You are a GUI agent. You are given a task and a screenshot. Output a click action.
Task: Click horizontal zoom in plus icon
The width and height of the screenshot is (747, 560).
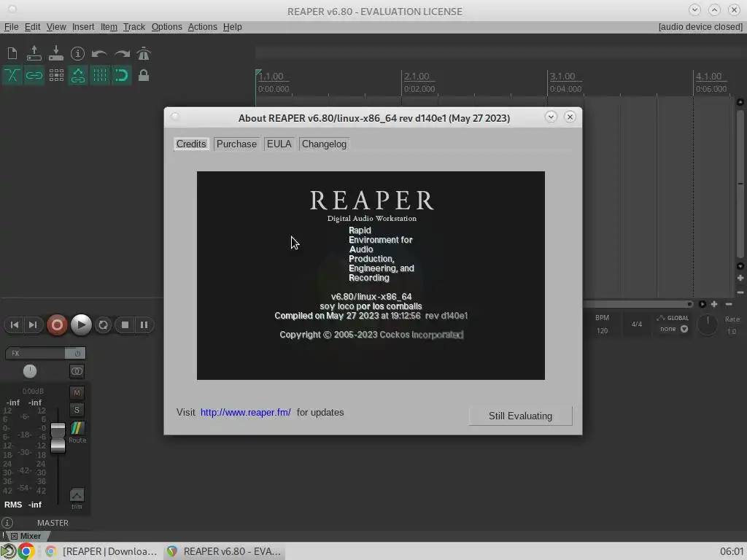714,304
